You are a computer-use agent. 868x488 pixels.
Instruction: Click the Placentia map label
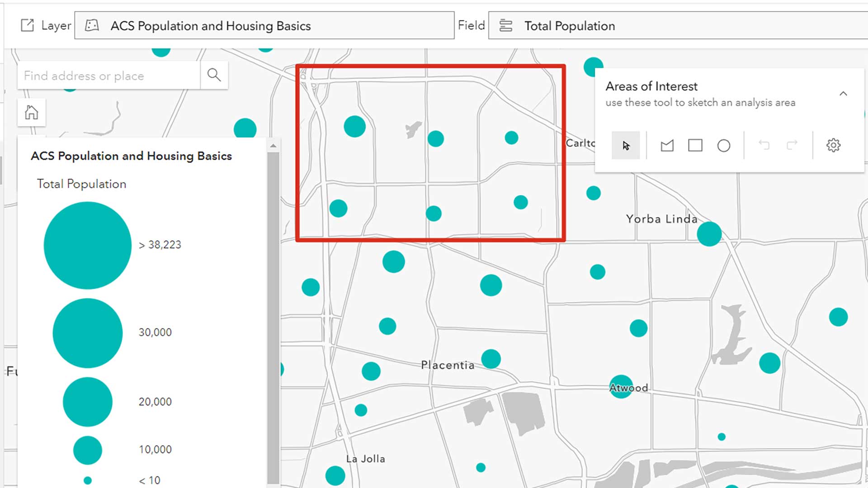click(448, 365)
